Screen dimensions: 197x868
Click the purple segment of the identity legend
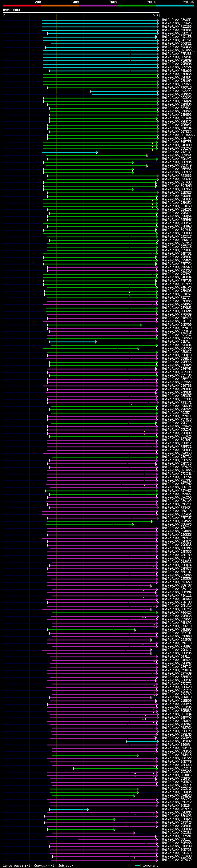pos(98,6)
